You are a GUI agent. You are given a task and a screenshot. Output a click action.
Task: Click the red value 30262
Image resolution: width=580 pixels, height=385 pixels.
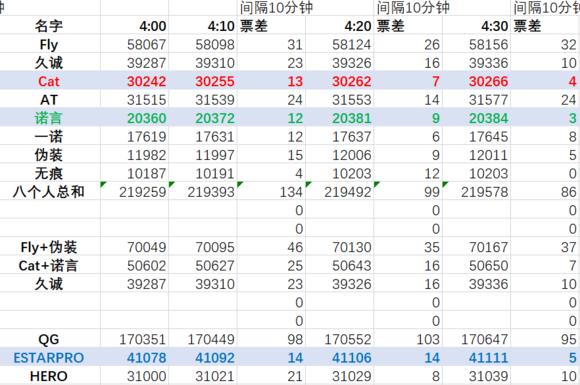(340, 81)
